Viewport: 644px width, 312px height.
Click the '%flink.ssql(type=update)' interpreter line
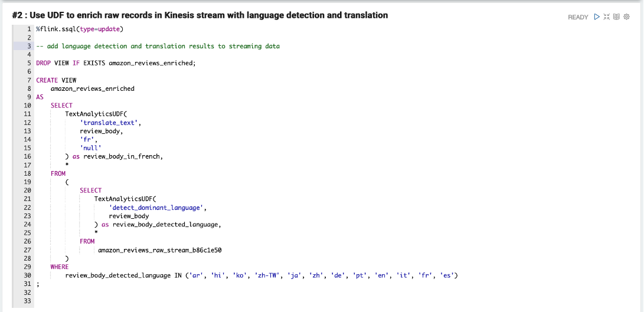coord(80,29)
